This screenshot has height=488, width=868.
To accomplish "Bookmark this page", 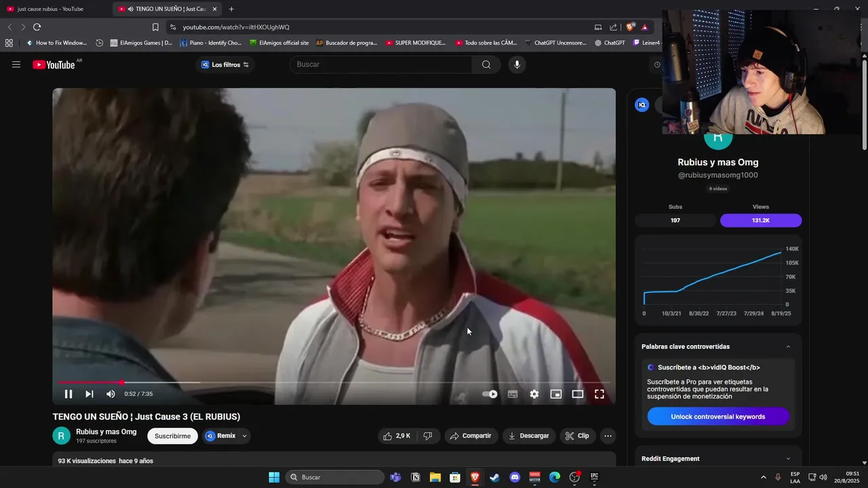I will click(x=155, y=27).
